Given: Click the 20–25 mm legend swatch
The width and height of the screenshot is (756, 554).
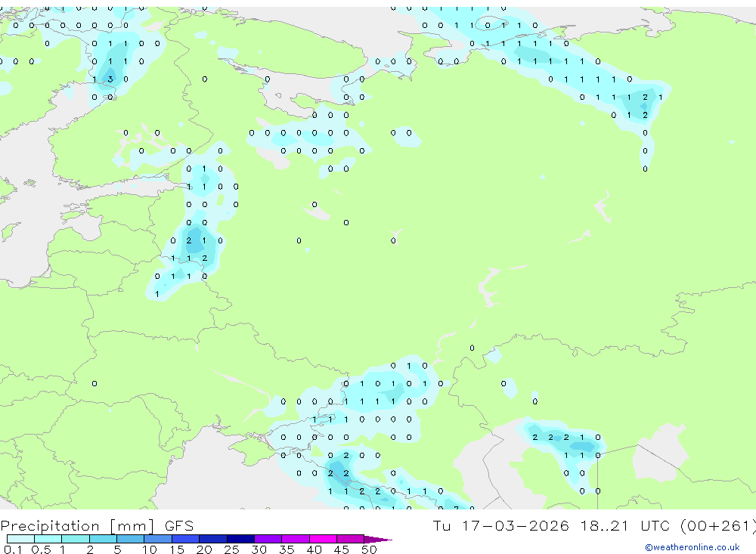Looking at the screenshot, I should point(213,539).
